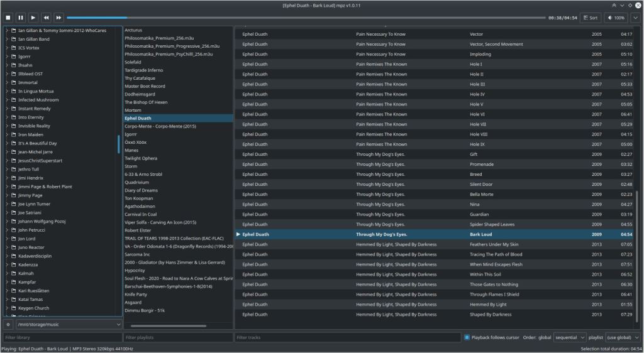Screen dimensions: 644x353
Task: Select track Feathers Under My Skin
Action: click(x=494, y=244)
